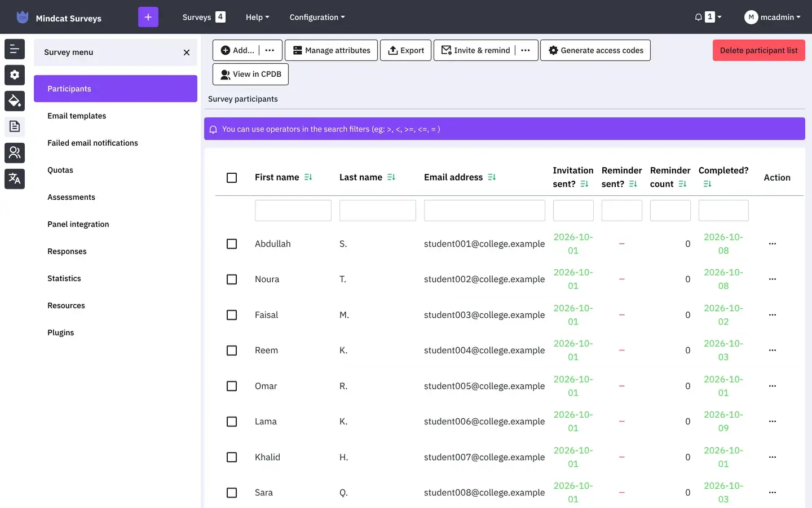Select checkbox for Faisal M.

[x=232, y=315]
